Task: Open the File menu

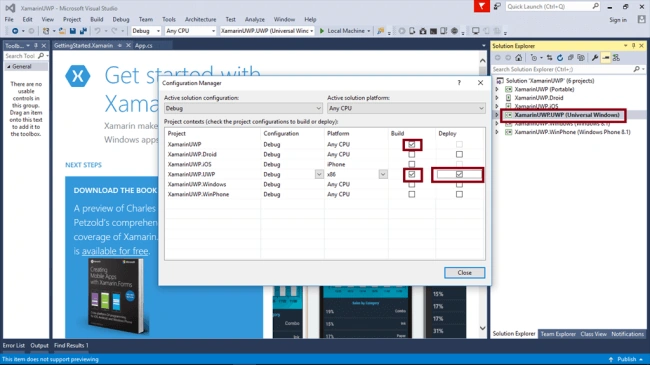Action: tap(9, 19)
